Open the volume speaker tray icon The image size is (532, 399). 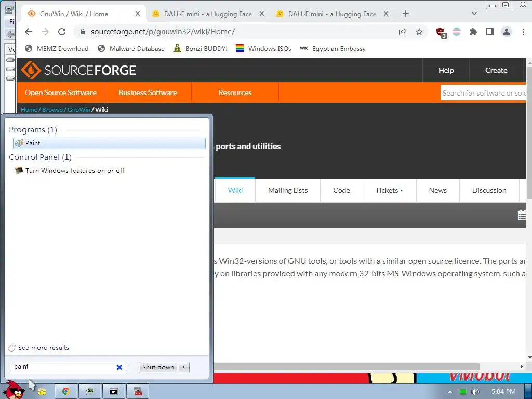pos(475,392)
